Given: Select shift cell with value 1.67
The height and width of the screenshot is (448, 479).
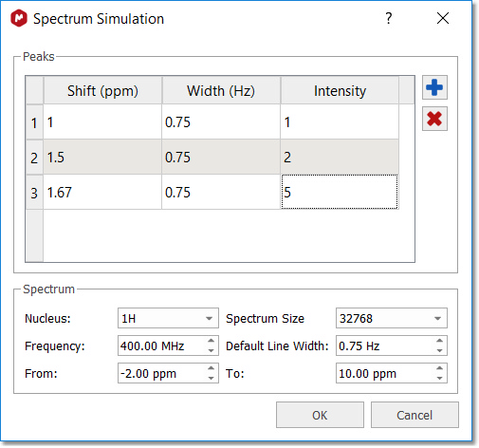Looking at the screenshot, I should (x=102, y=193).
